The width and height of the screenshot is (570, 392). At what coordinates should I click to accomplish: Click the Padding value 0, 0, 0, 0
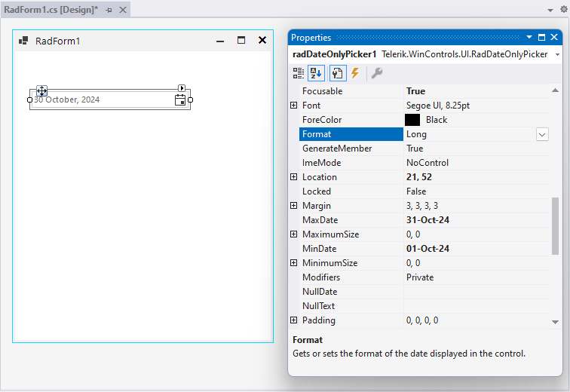(x=422, y=320)
